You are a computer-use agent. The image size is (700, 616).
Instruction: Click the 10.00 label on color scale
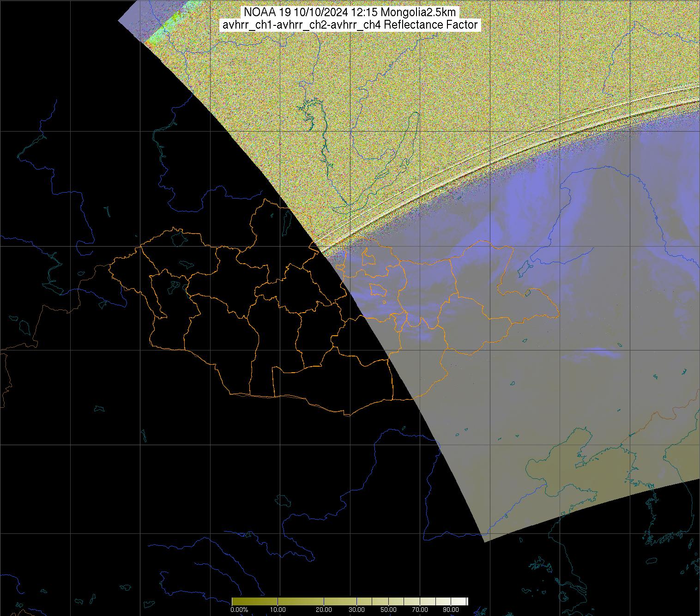[278, 610]
